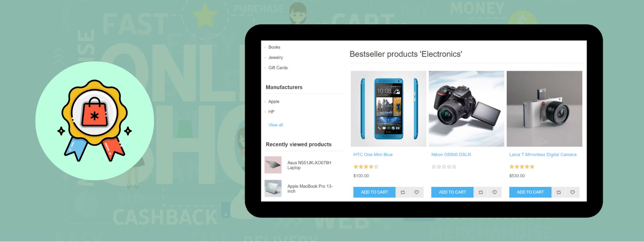Open the Jewelry category
This screenshot has height=242, width=644.
click(x=275, y=57)
